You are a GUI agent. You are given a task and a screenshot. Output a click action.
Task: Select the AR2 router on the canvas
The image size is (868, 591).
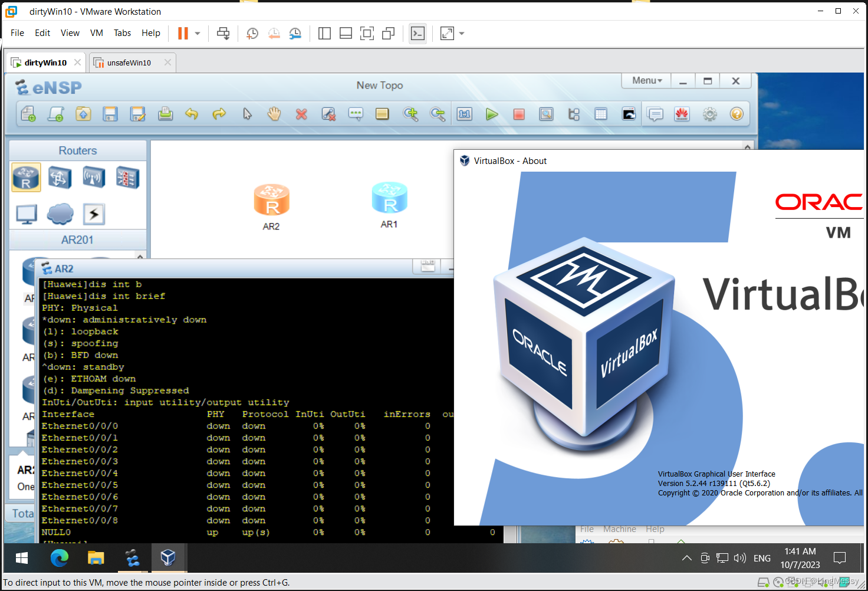point(271,201)
